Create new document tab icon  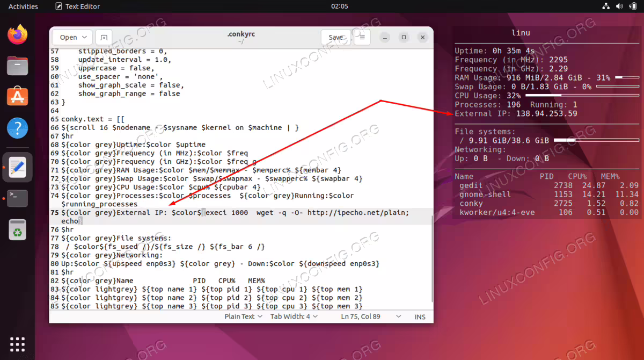pos(104,37)
